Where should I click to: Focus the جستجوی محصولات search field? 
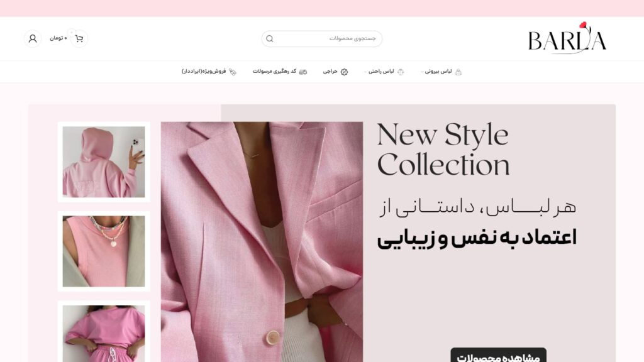[321, 38]
